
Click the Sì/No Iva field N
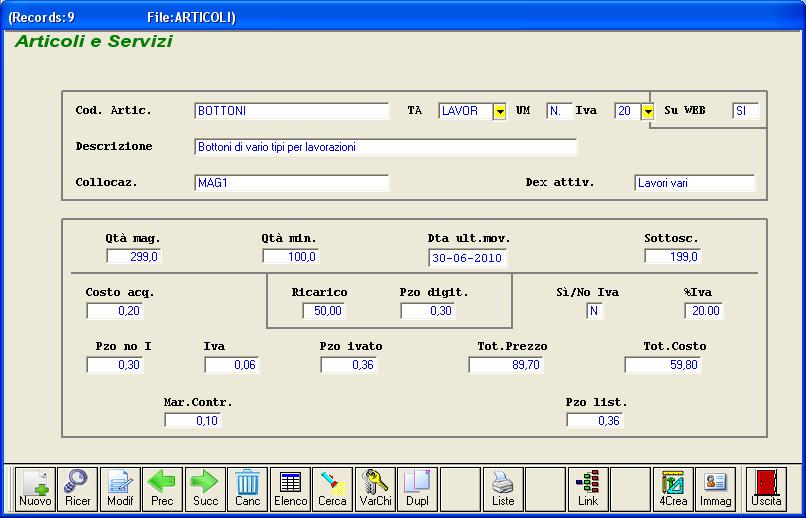[594, 311]
